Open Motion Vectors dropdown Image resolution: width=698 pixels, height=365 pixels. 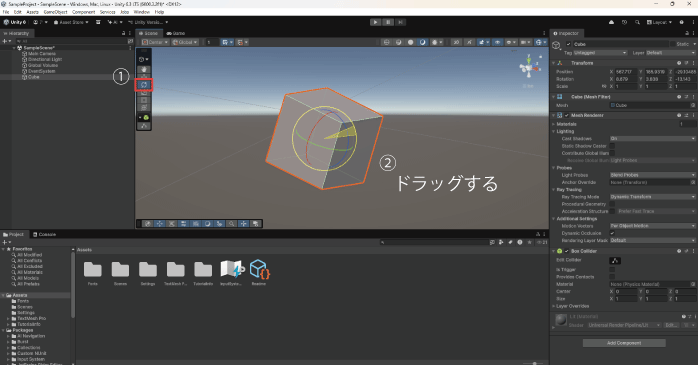point(653,226)
